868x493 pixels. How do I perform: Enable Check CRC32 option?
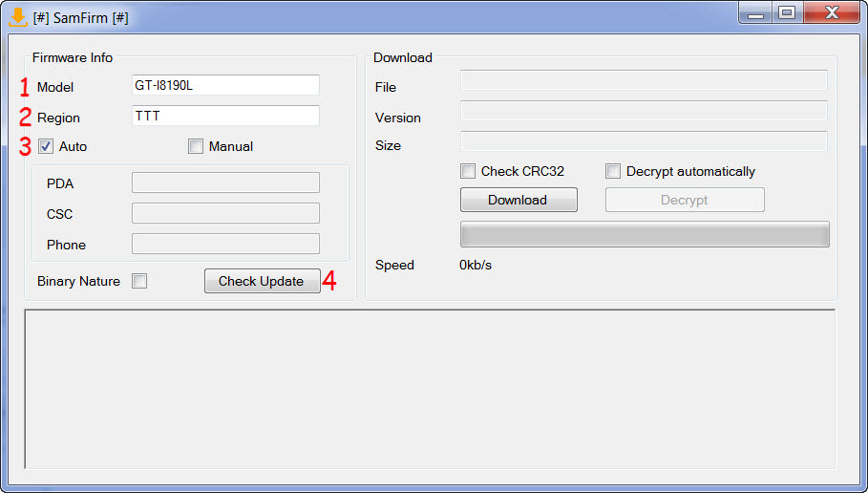coord(468,172)
